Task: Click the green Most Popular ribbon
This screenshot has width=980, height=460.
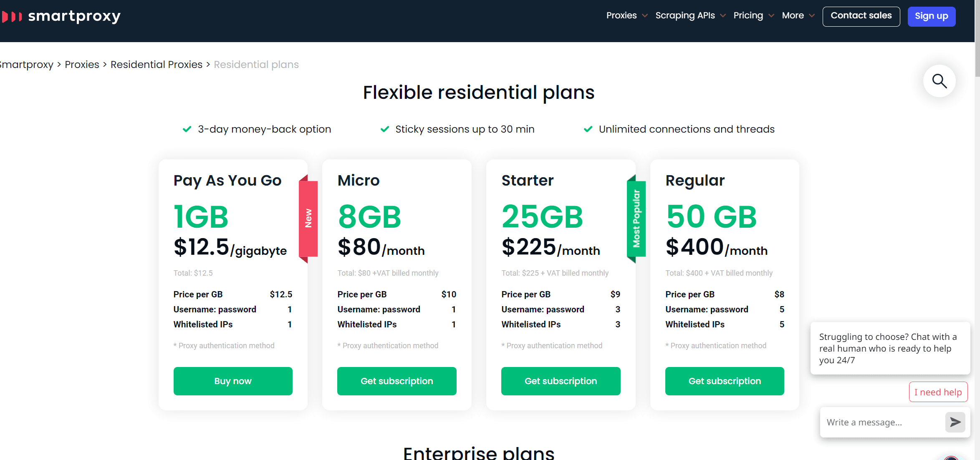Action: pos(636,218)
